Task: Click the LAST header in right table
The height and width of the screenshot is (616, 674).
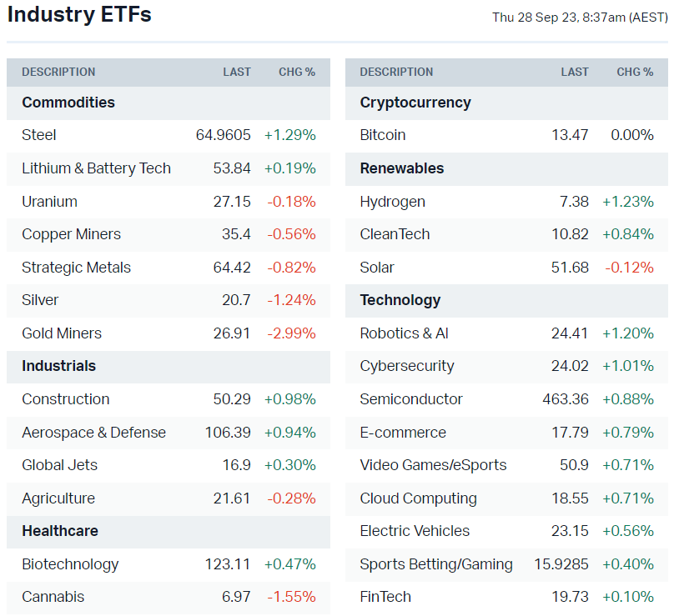Action: coord(575,73)
